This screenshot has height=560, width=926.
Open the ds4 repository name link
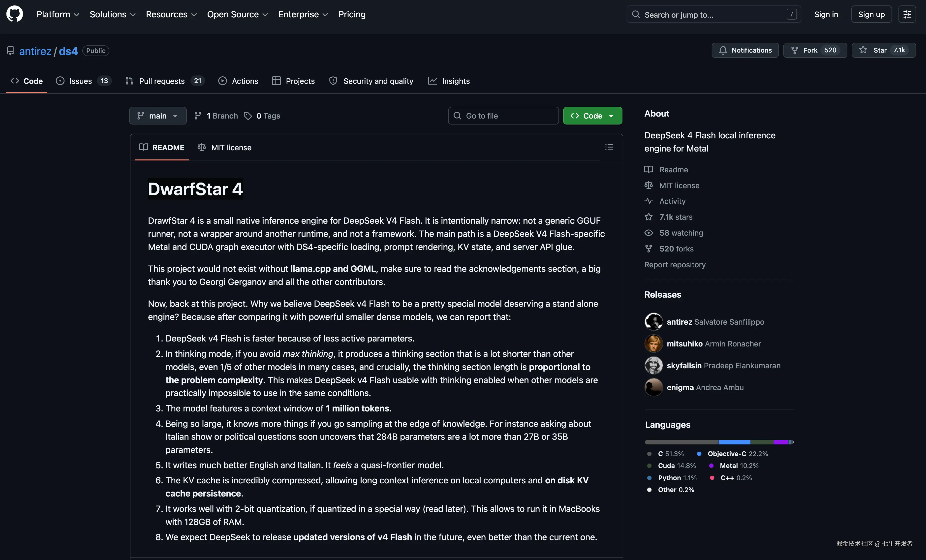(68, 51)
